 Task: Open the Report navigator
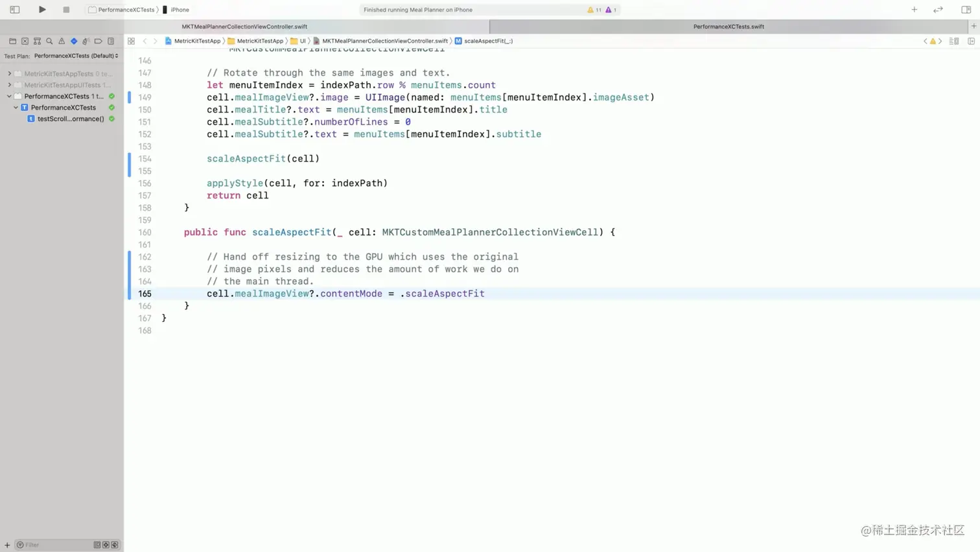pos(111,41)
